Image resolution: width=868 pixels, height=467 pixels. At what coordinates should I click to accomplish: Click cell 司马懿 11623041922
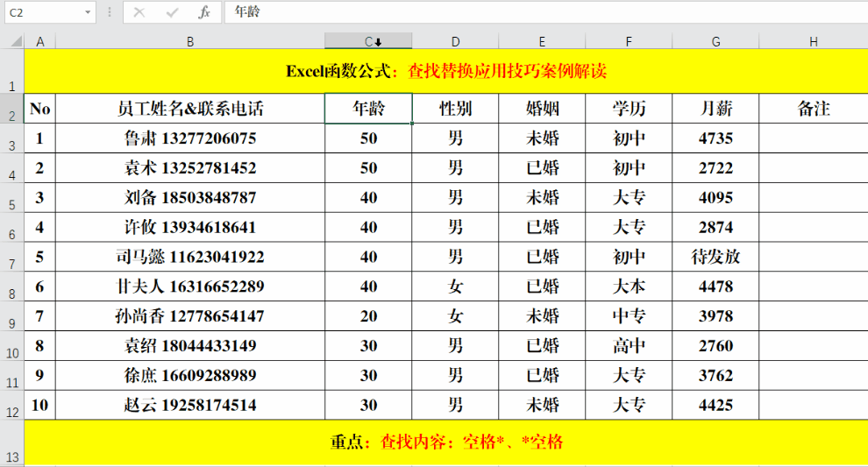point(190,257)
